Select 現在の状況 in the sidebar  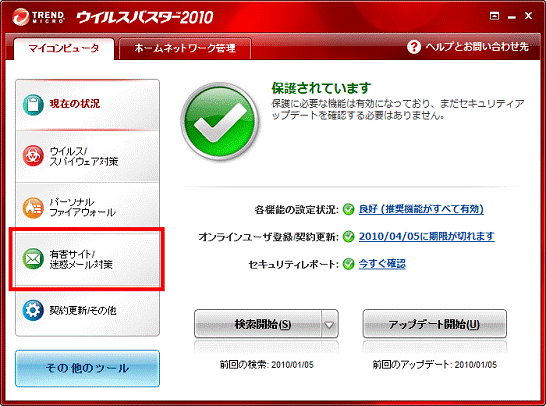[x=87, y=104]
